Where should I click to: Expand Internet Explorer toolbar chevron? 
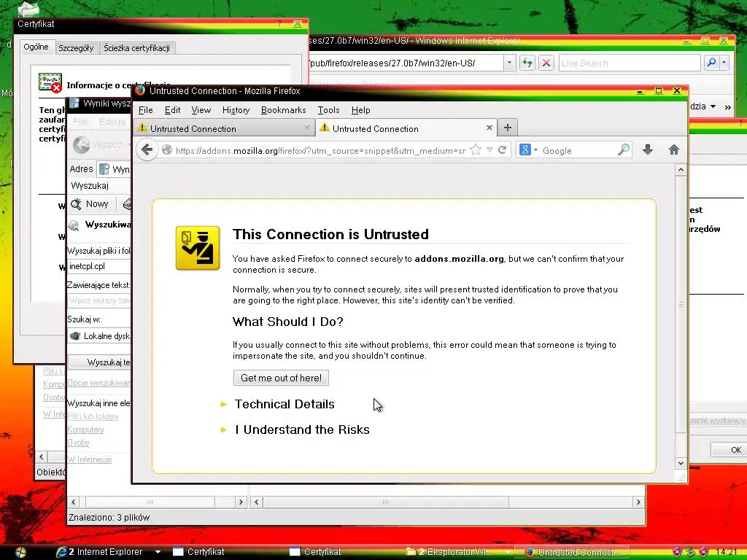(x=727, y=107)
